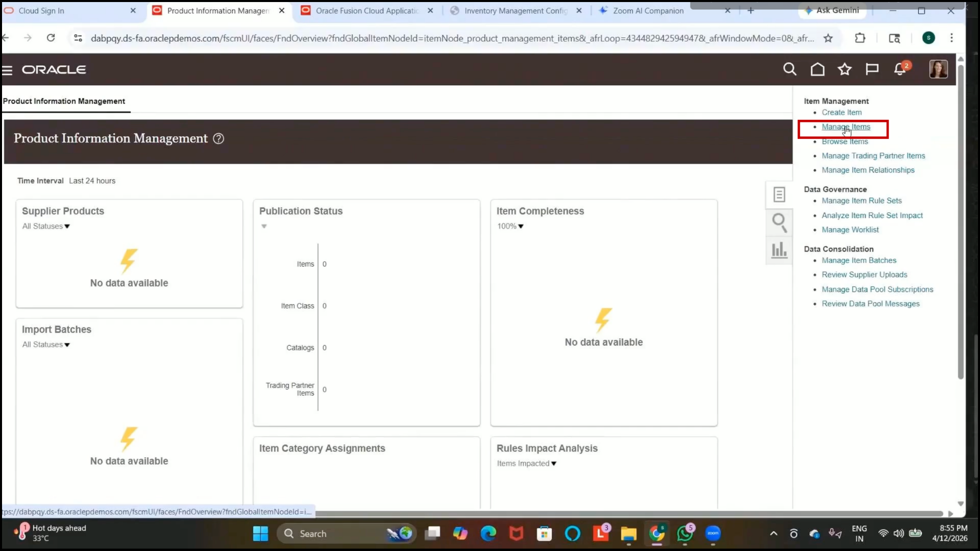Viewport: 980px width, 551px height.
Task: Open the Browse Items link
Action: point(845,141)
